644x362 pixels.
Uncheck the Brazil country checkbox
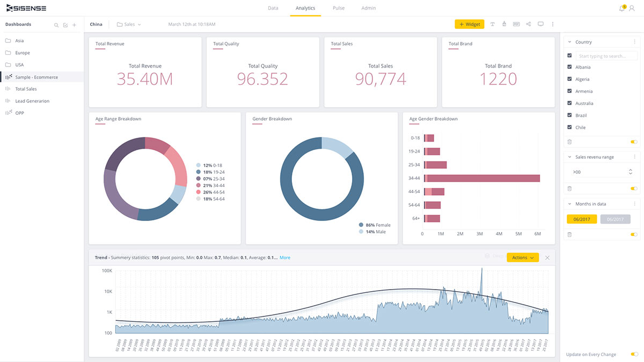coord(569,115)
